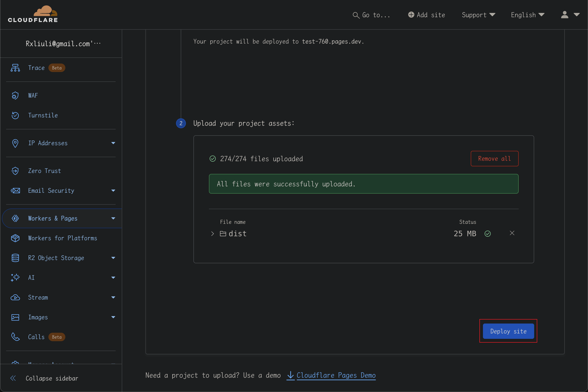Download the Cloudflare Pages Demo
The width and height of the screenshot is (588, 392).
tap(336, 375)
